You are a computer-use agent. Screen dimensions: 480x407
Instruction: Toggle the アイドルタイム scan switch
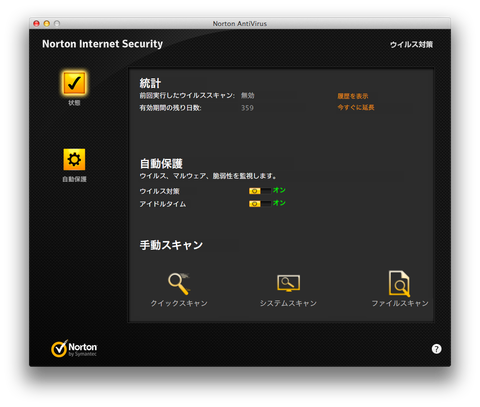tap(260, 204)
